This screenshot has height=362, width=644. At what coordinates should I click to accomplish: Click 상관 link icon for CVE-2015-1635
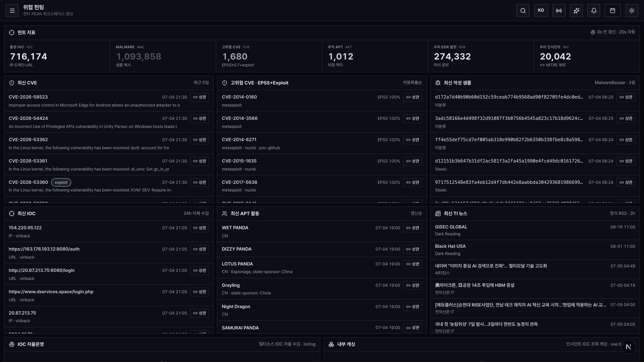(413, 161)
